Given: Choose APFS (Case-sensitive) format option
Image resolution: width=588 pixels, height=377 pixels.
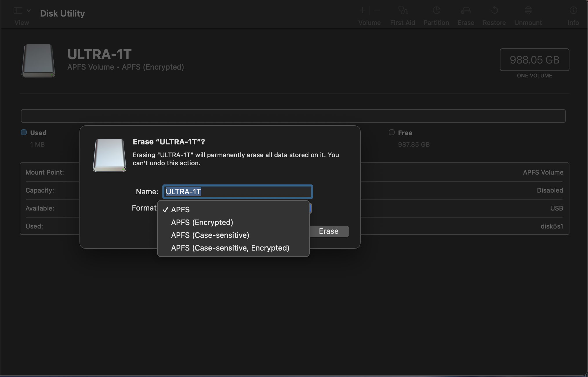Looking at the screenshot, I should (x=210, y=235).
